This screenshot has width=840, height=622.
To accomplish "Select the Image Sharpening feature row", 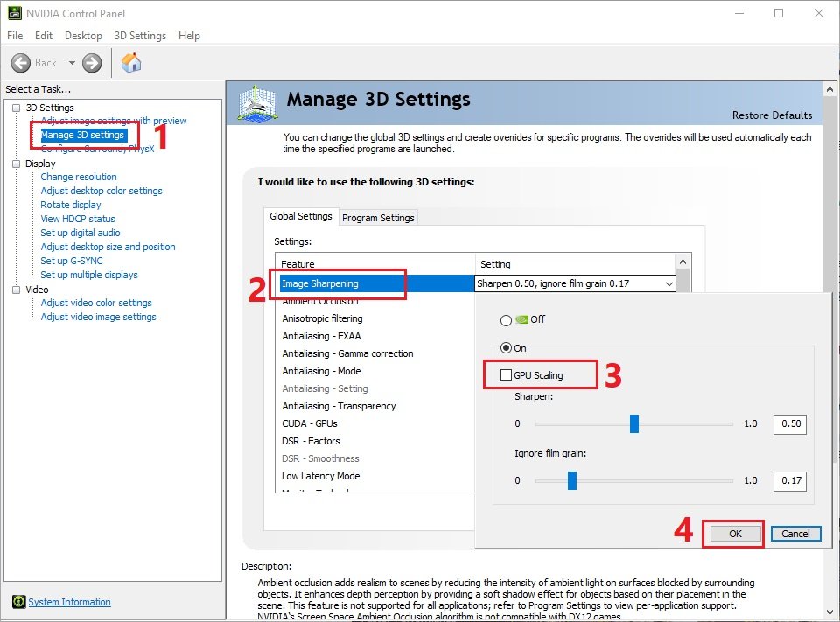I will pos(375,283).
